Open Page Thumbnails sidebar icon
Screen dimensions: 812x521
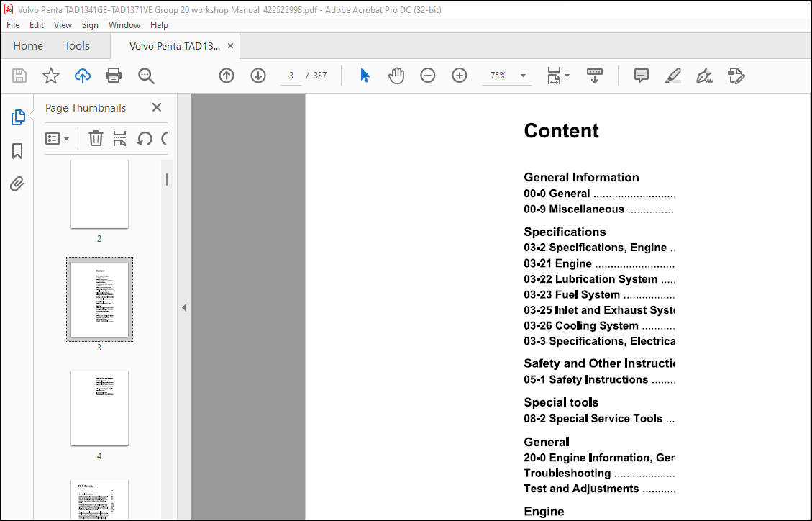tap(17, 117)
